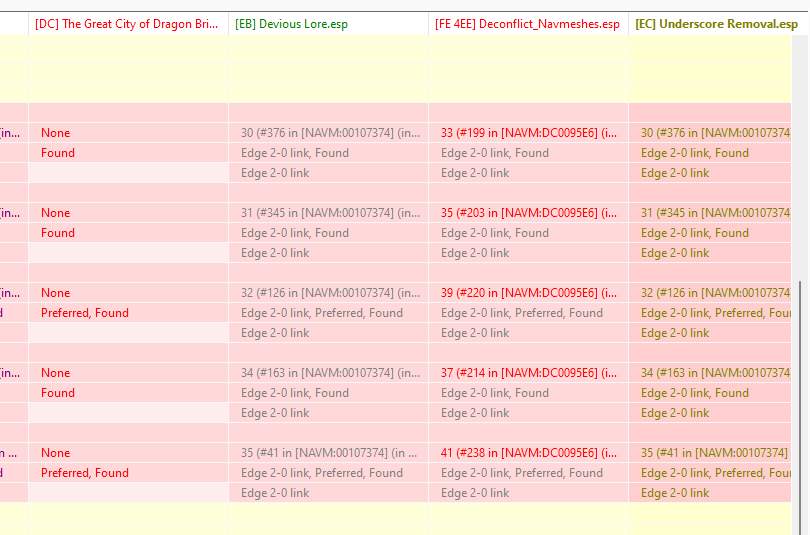810x535 pixels.
Task: Click 'Edge 2-0 link, Found' under Underscore Removal below 34 (#163)
Action: (694, 394)
